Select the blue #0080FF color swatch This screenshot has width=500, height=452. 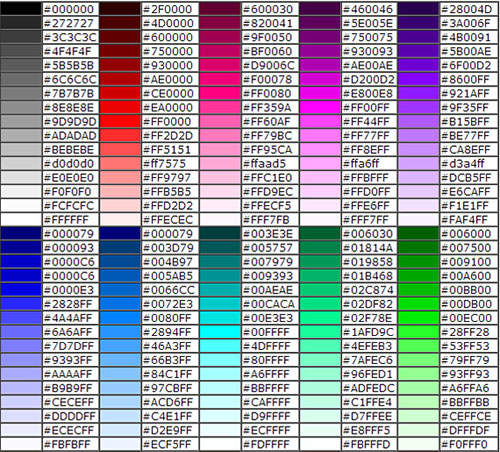(120, 318)
